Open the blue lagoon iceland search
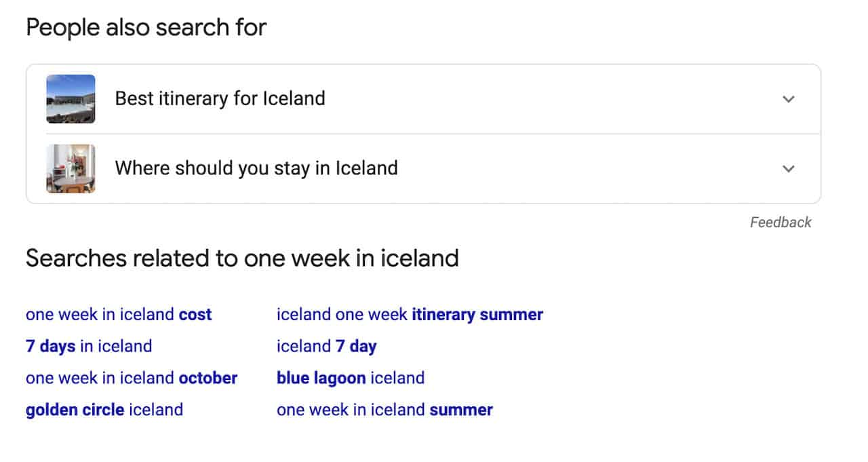This screenshot has width=868, height=462. [x=351, y=378]
